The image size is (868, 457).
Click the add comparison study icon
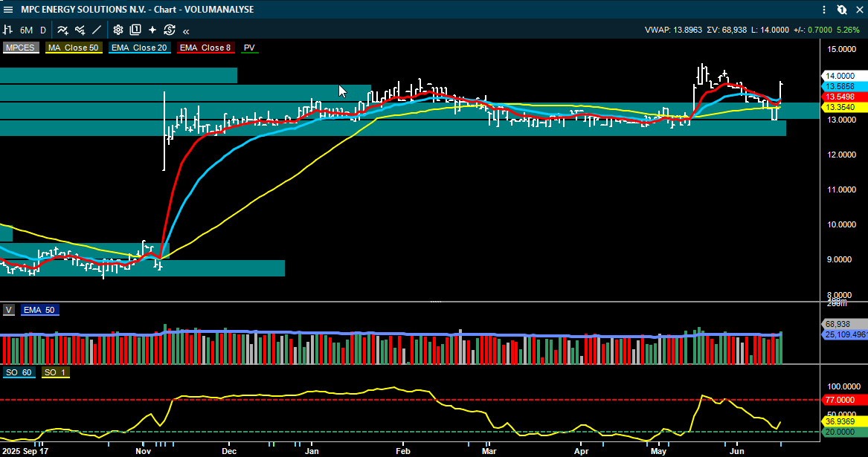point(80,30)
